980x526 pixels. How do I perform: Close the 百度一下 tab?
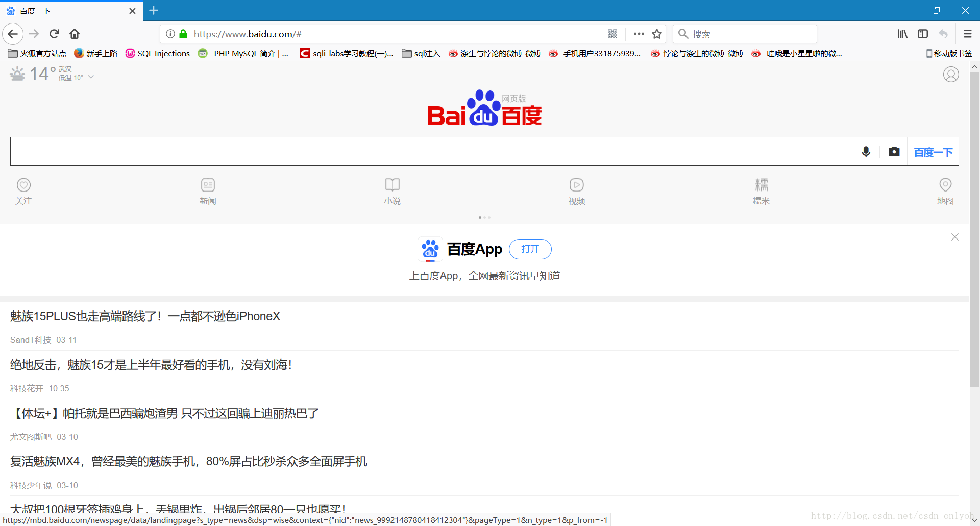[x=132, y=11]
